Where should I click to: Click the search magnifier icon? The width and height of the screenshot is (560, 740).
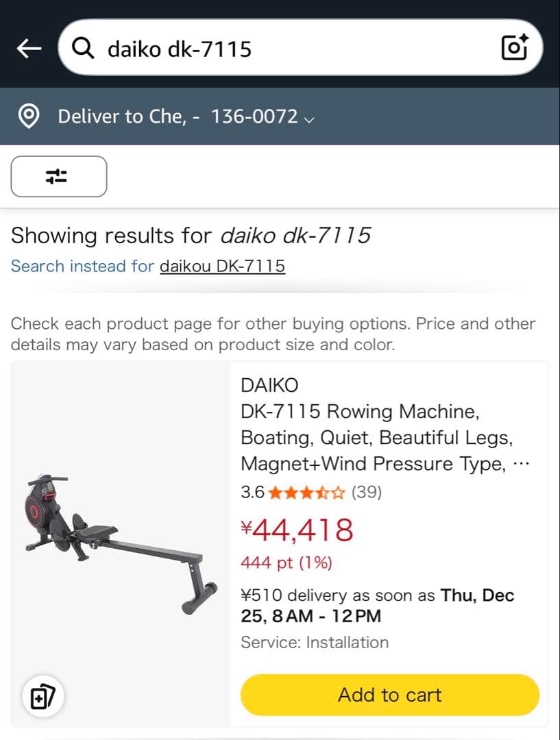tap(83, 48)
